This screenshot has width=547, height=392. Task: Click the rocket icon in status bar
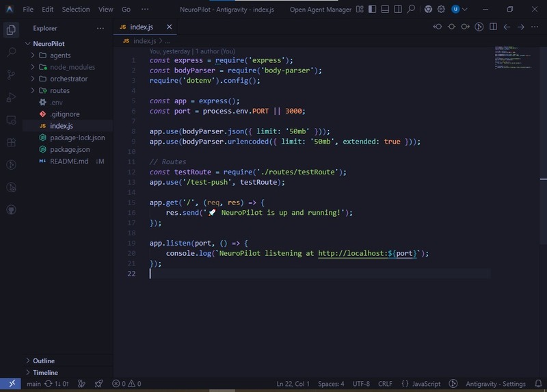98,384
